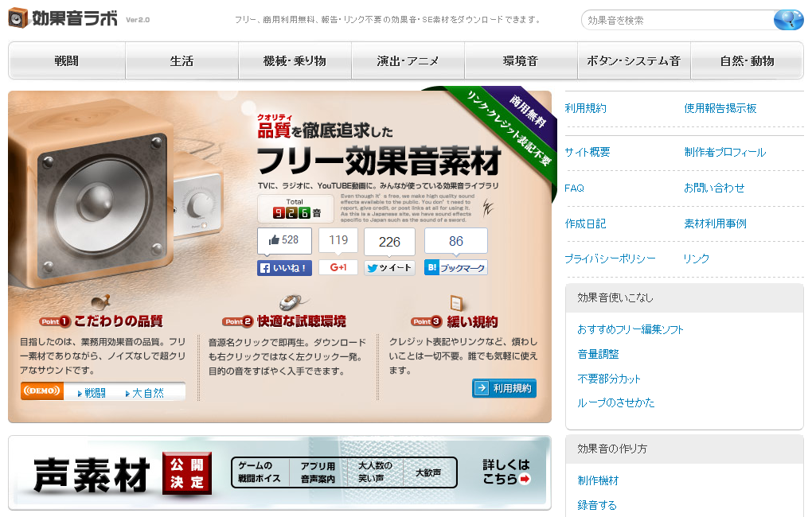Click the 声素材 公開決定 banner
The height and width of the screenshot is (517, 812).
(279, 472)
